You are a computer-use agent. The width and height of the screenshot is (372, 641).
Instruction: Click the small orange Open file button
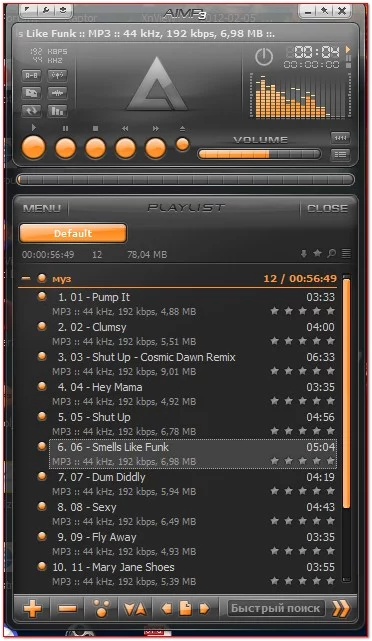[x=182, y=144]
